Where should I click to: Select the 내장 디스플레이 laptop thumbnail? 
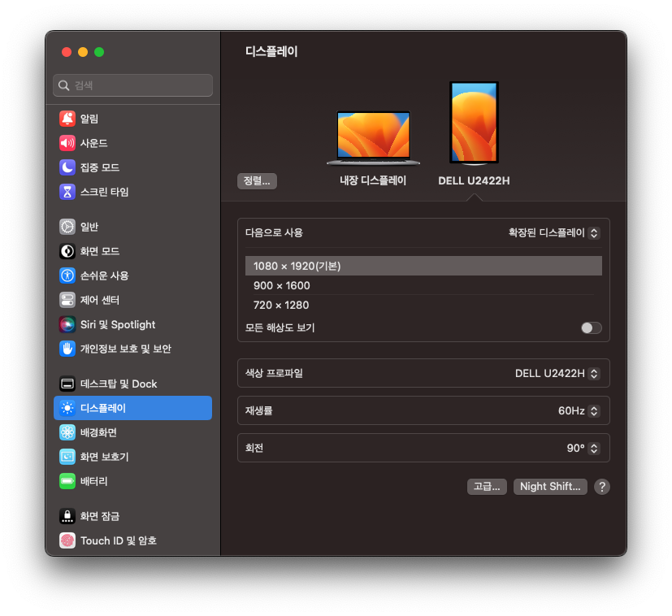pos(373,137)
